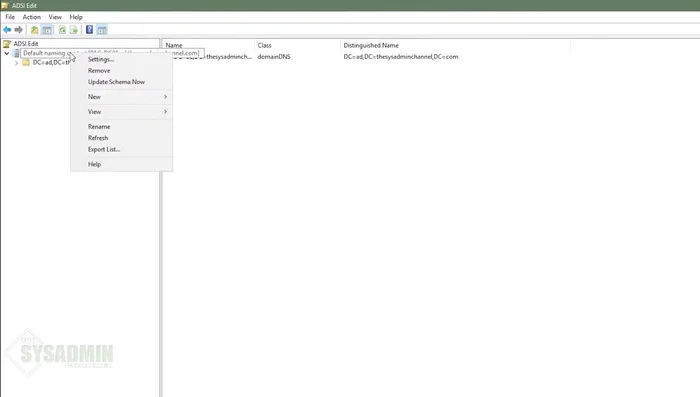Expand the DC=ad tree node
This screenshot has width=700, height=397.
click(17, 63)
